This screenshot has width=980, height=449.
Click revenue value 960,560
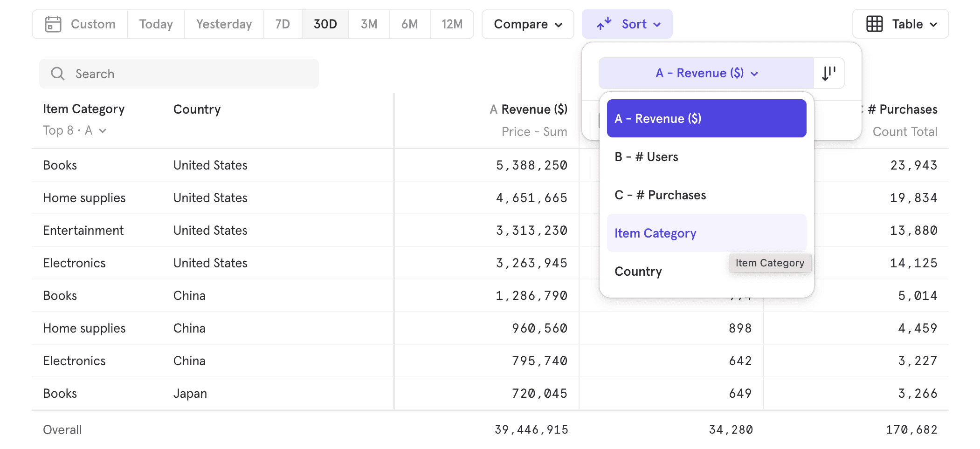[539, 328]
